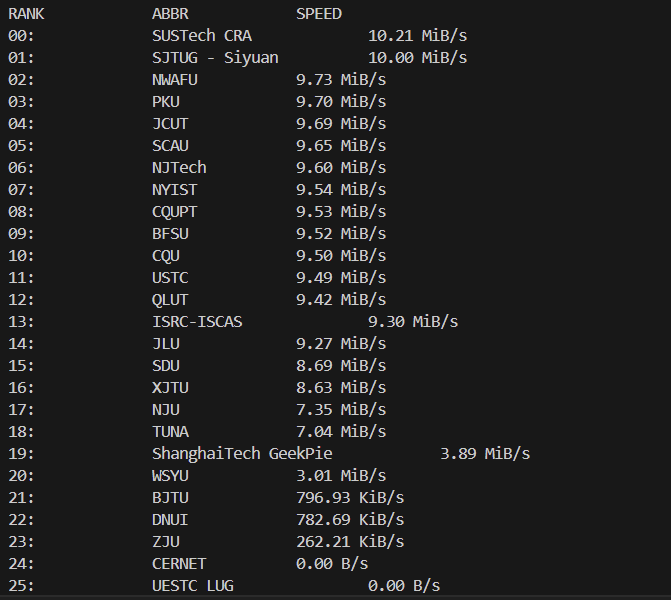The width and height of the screenshot is (671, 600).
Task: Select the JCUT mirror name
Action: click(170, 124)
